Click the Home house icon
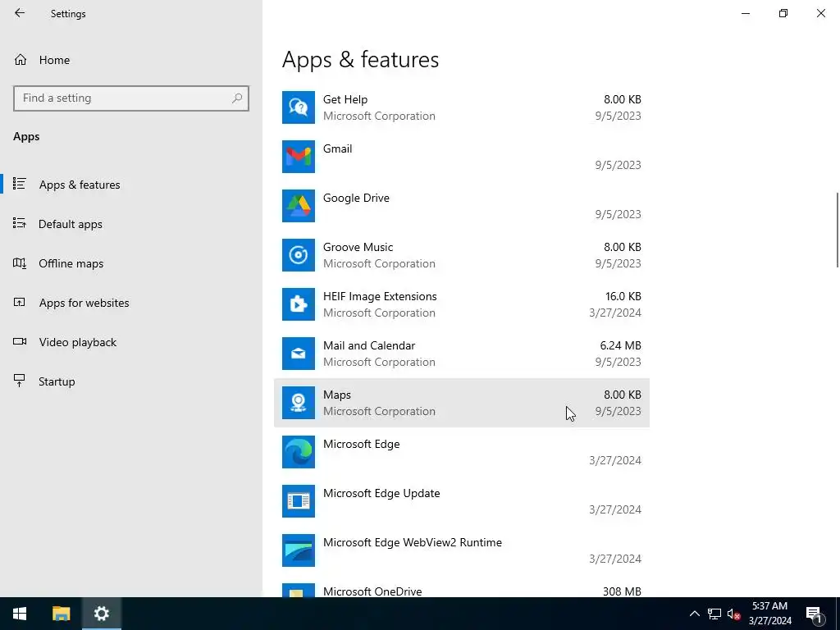The image size is (840, 630). tap(21, 59)
